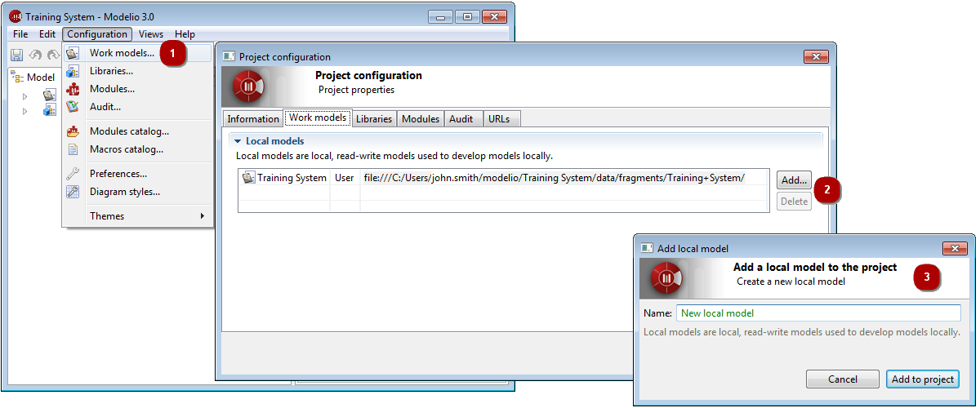
Task: Click the Add... button for local models
Action: (794, 180)
